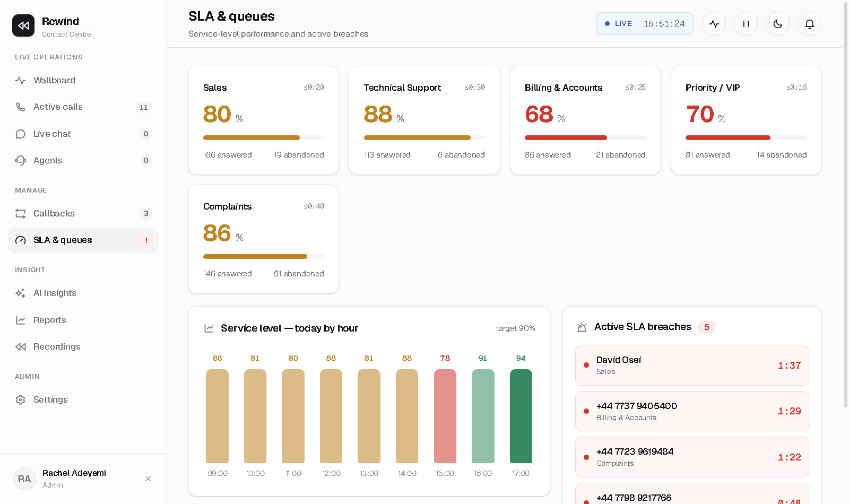This screenshot has height=504, width=849.
Task: Click the Active calls phone icon
Action: [x=21, y=107]
